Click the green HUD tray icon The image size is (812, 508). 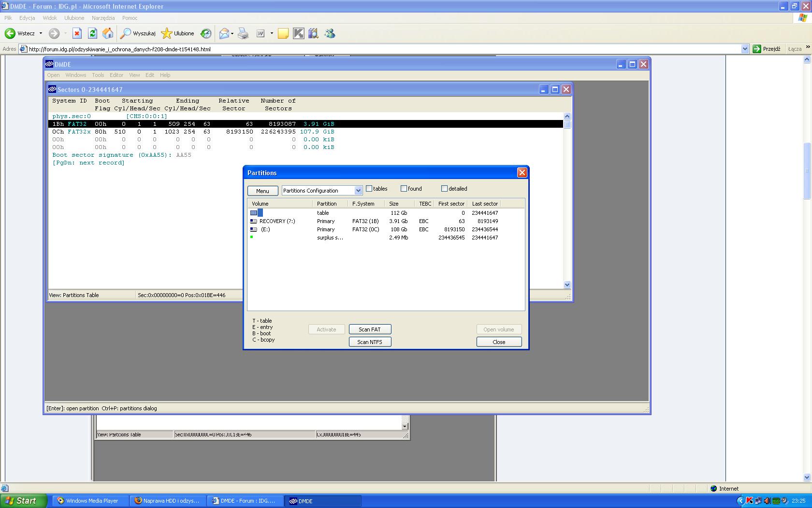pyautogui.click(x=776, y=501)
